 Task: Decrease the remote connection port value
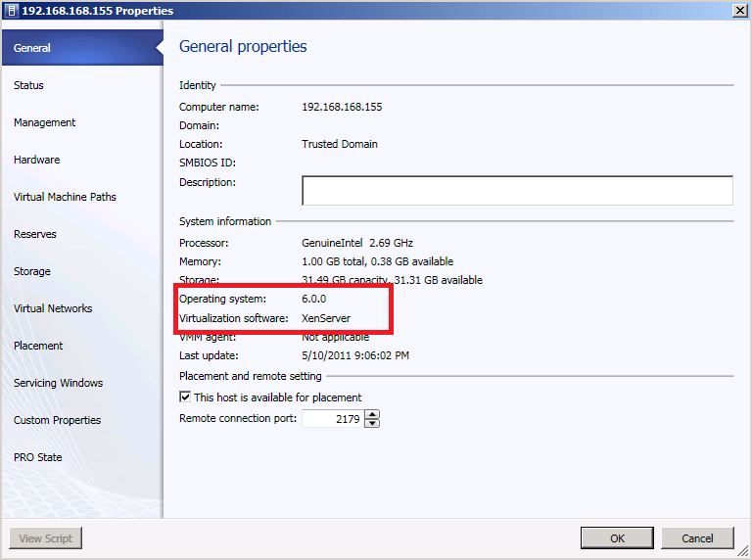coord(372,423)
